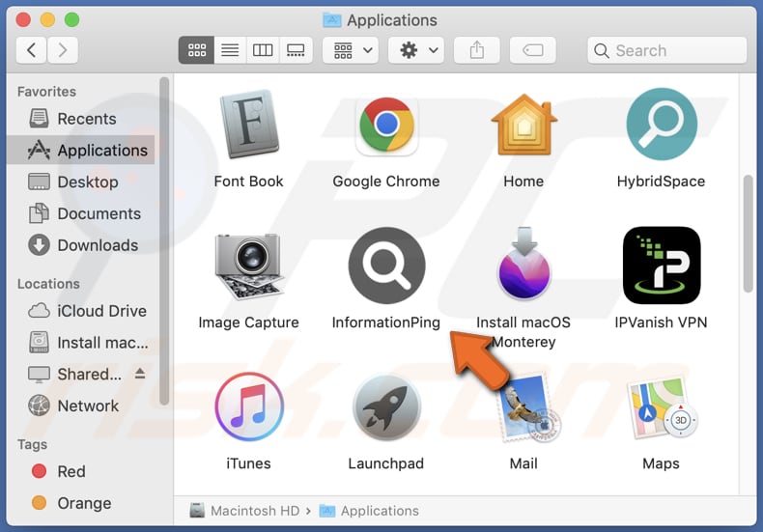The image size is (763, 532).
Task: Click the Edit Tags toolbar button
Action: click(533, 50)
